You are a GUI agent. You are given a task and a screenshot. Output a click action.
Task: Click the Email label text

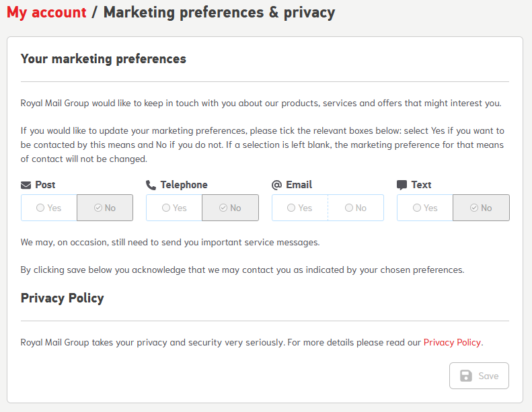[299, 185]
